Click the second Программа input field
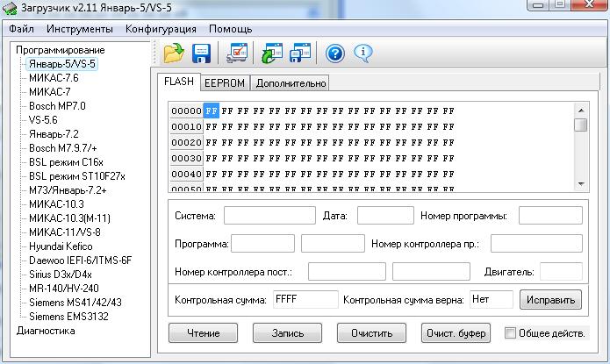The image size is (610, 364). [x=333, y=244]
